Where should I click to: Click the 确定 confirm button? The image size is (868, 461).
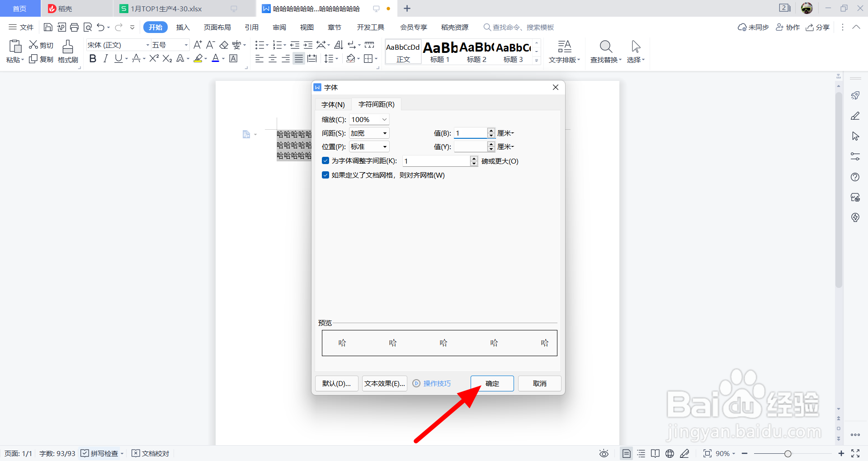click(x=492, y=383)
